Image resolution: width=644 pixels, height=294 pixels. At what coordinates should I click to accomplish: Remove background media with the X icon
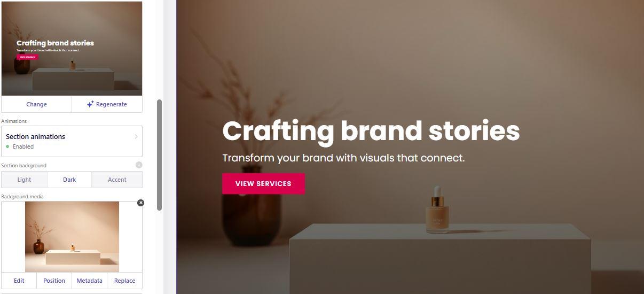pyautogui.click(x=140, y=203)
